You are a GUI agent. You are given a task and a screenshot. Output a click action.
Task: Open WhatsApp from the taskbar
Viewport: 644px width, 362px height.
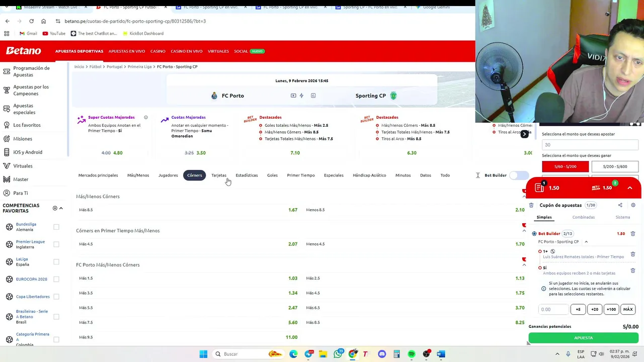pyautogui.click(x=338, y=354)
